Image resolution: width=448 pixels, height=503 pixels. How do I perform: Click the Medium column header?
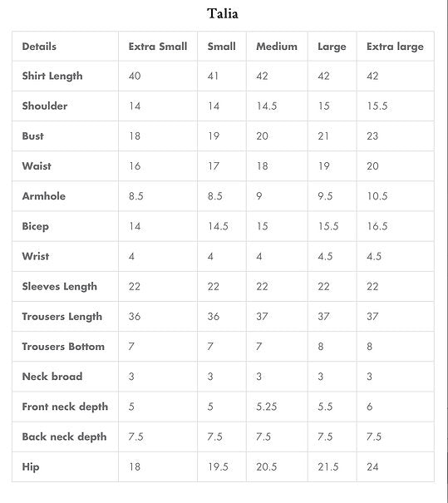[277, 47]
